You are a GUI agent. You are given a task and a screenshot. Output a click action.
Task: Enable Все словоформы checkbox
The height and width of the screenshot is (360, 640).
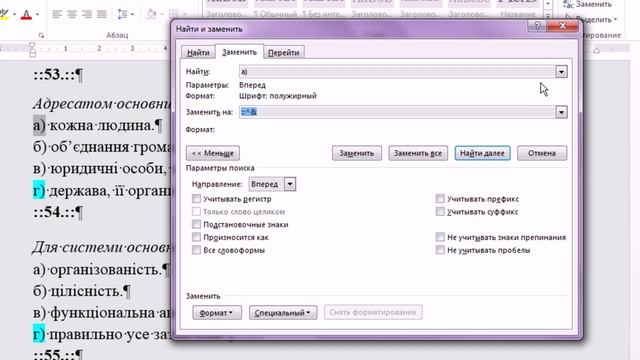click(196, 250)
